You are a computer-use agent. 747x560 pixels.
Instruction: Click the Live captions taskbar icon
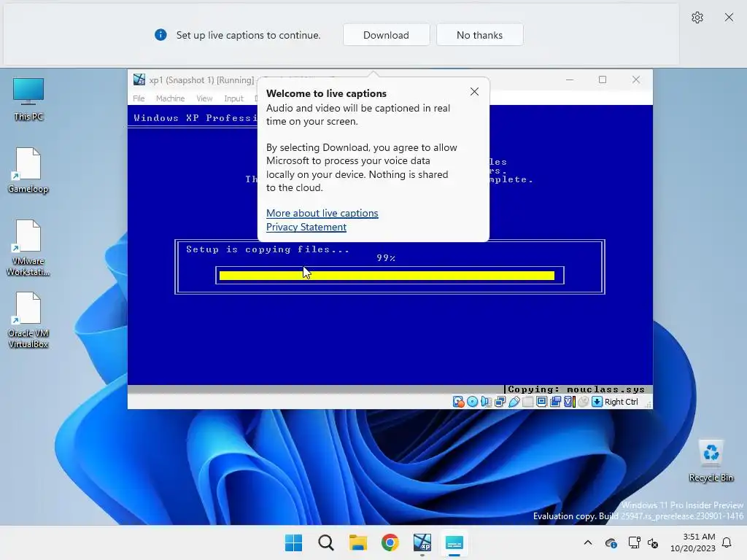(454, 542)
